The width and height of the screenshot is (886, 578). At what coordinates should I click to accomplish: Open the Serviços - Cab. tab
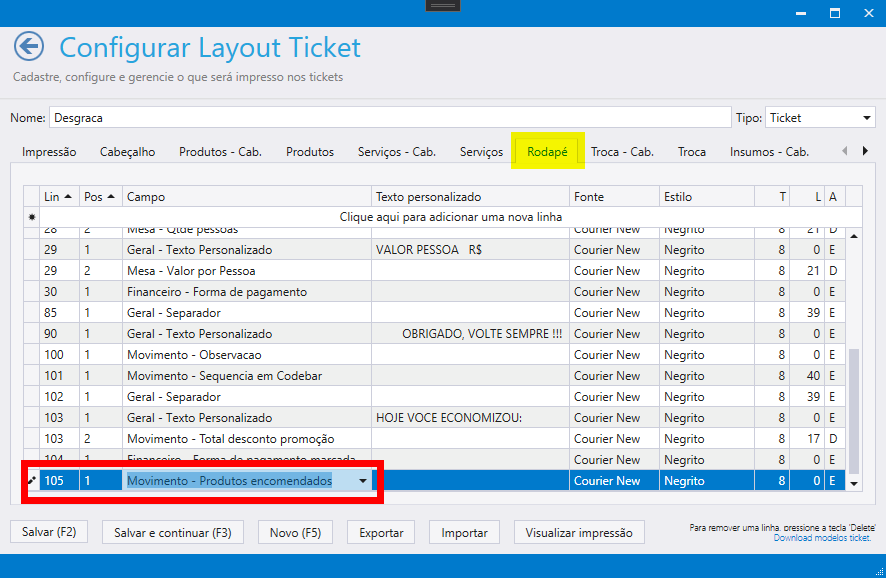click(x=397, y=152)
